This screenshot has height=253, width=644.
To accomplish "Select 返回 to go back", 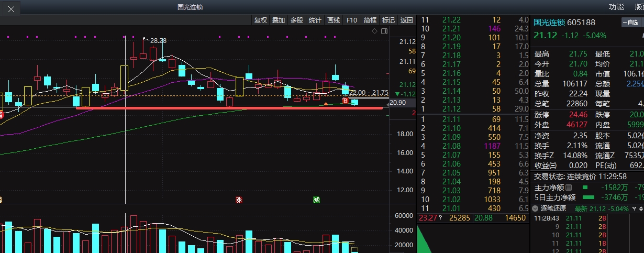I will (406, 20).
